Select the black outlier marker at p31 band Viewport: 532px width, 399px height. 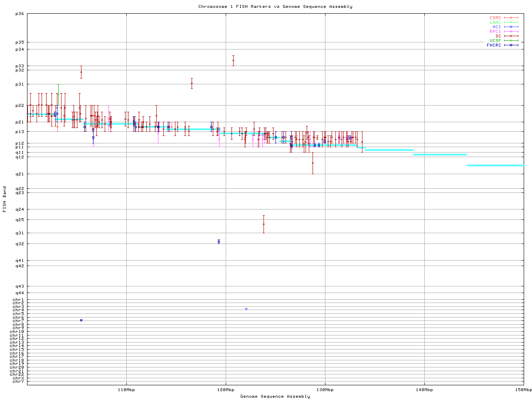click(192, 83)
